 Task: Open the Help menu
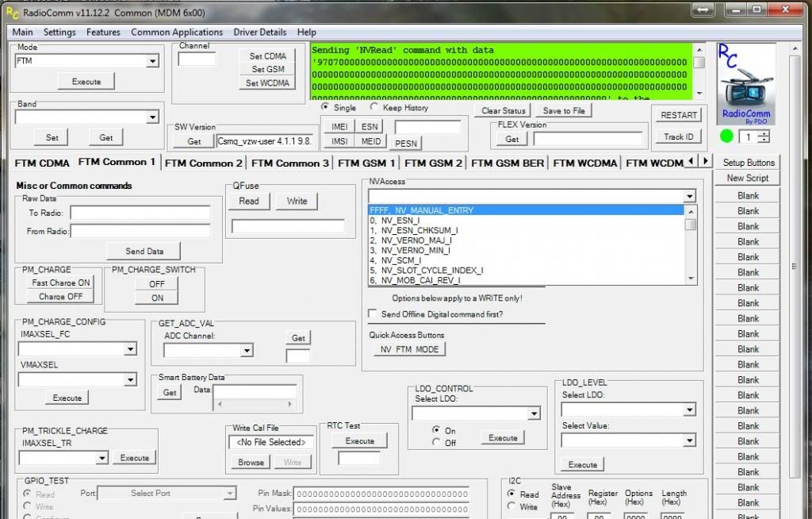tap(307, 33)
